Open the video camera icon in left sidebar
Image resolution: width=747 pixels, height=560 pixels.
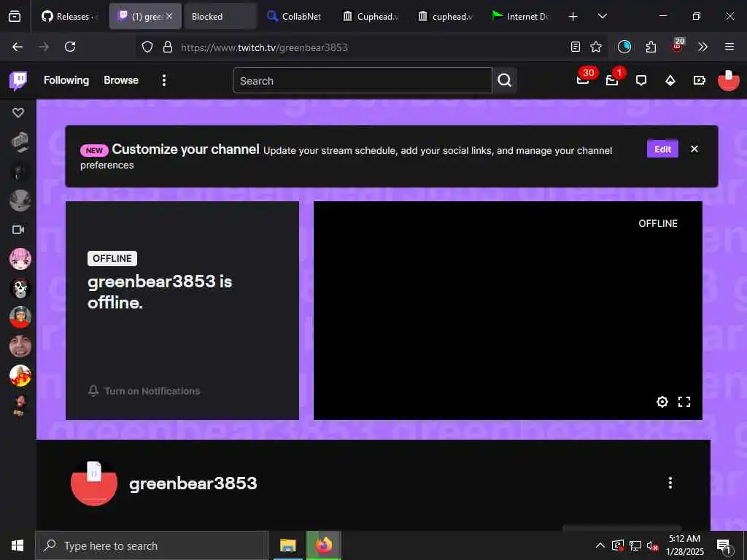(x=18, y=230)
